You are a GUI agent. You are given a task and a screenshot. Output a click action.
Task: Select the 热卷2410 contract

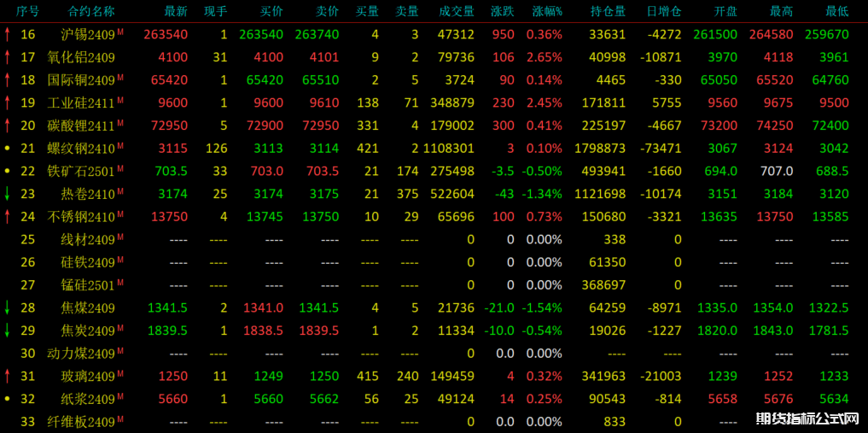click(x=88, y=194)
